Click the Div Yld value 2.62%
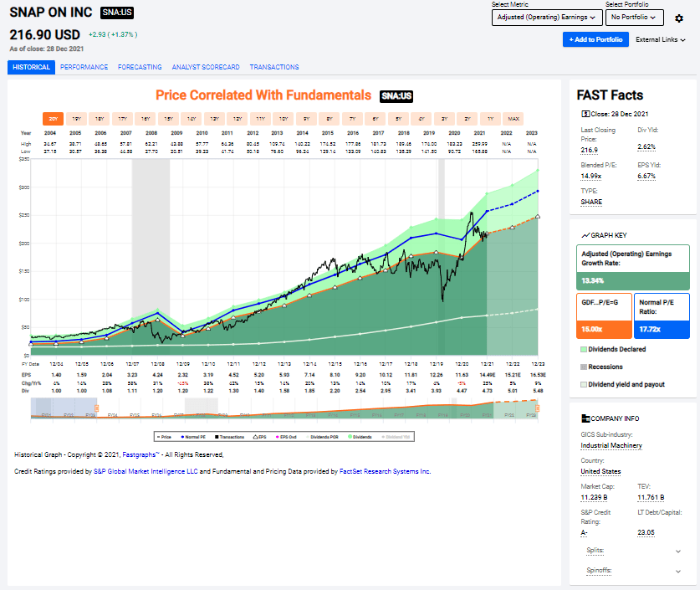The height and width of the screenshot is (590, 700). 646,147
